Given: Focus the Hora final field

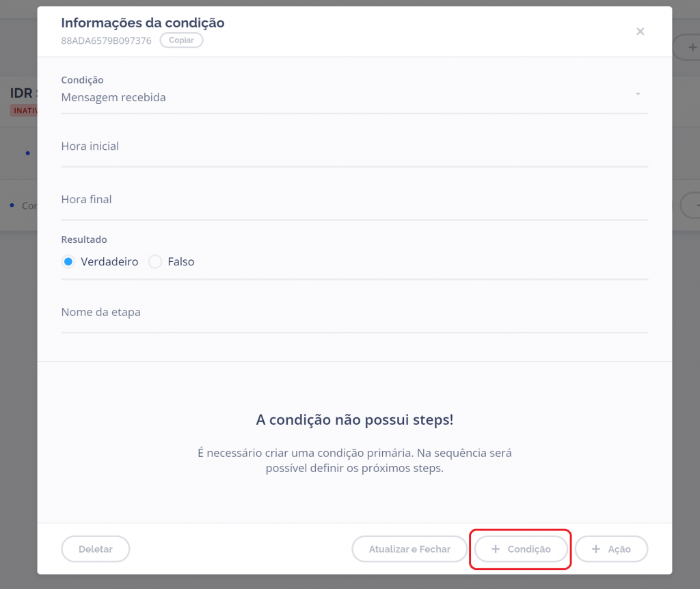Looking at the screenshot, I should pos(354,200).
